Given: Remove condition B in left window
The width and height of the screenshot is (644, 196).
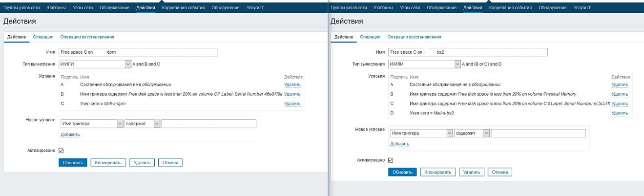Looking at the screenshot, I should tap(292, 94).
